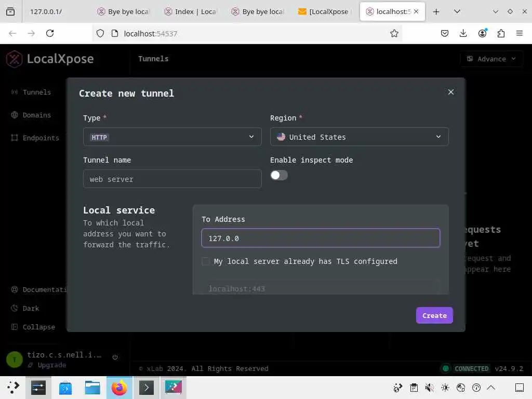Collapse the sidebar
Screen dimensions: 532x399
coord(33,327)
